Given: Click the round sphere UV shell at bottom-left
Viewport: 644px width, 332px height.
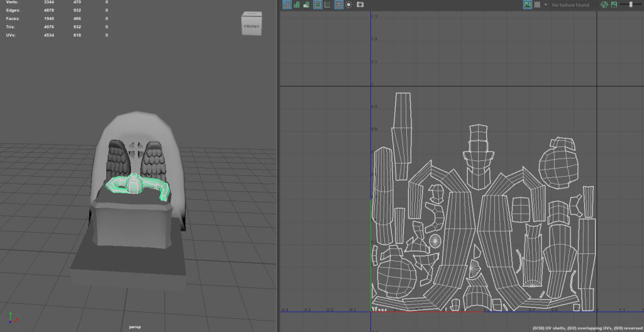Looking at the screenshot, I should tap(396, 277).
